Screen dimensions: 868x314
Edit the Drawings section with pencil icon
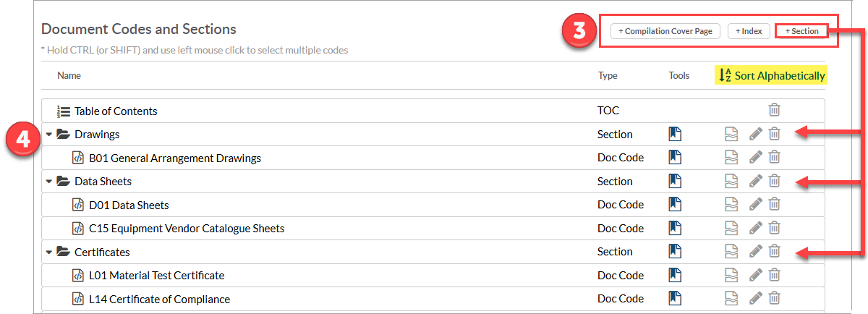click(x=755, y=134)
